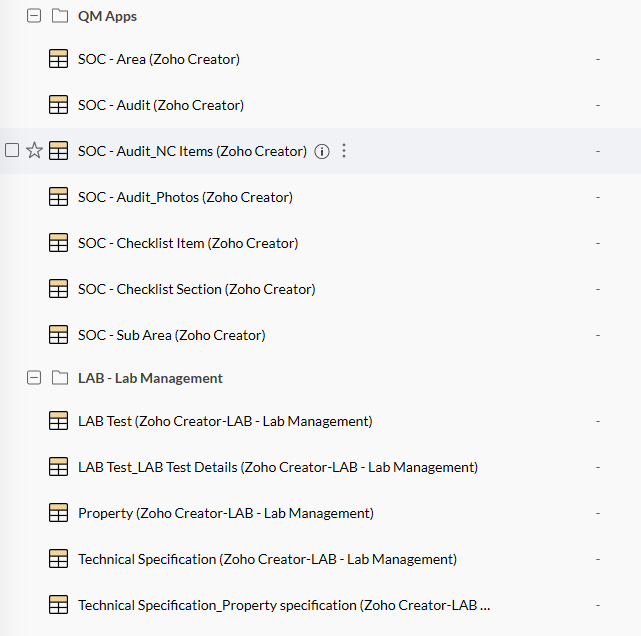The height and width of the screenshot is (636, 641).
Task: Click table icon of SOC - Audit
Action: coord(58,105)
